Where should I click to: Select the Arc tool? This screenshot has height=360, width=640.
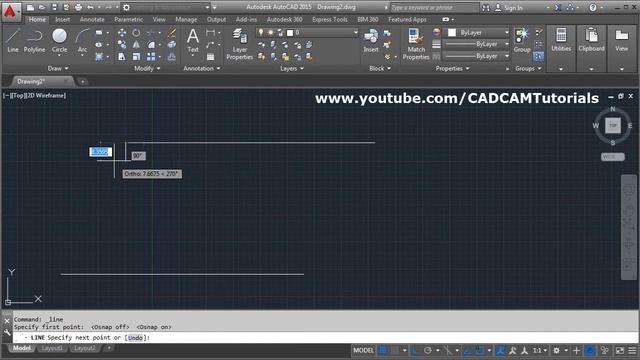[x=82, y=40]
